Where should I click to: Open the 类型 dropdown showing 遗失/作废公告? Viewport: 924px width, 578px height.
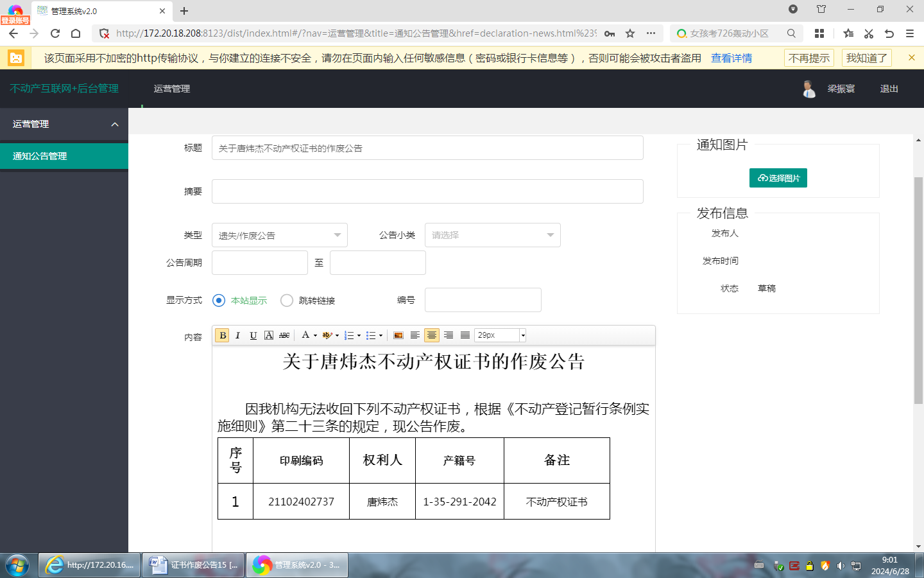(280, 235)
